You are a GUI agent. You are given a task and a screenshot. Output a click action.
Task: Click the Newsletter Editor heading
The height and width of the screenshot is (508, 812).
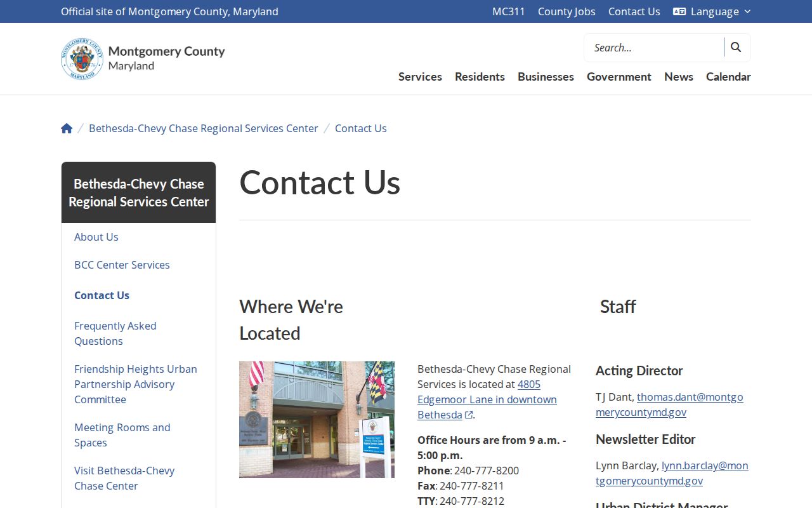(646, 439)
